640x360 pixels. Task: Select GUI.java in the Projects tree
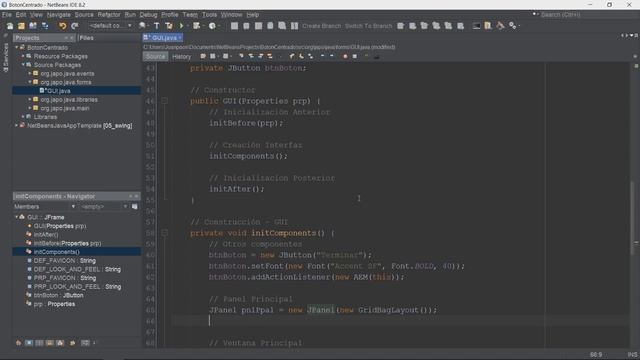58,91
